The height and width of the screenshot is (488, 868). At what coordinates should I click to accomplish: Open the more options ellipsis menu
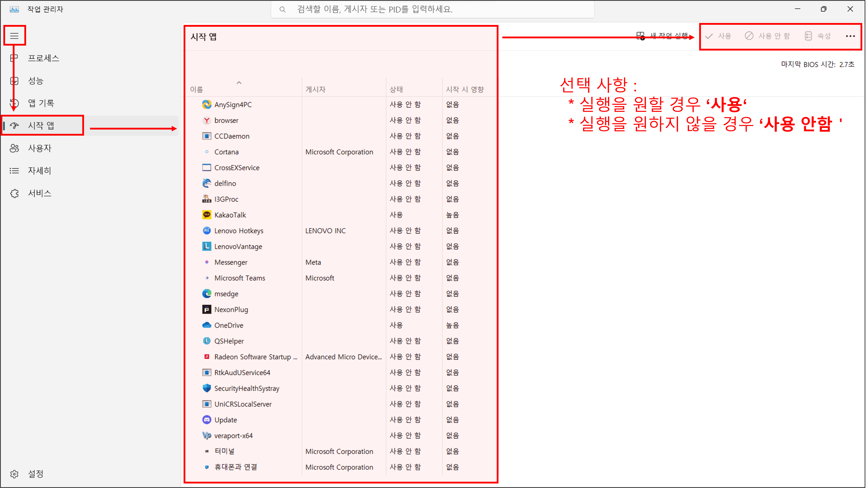850,36
